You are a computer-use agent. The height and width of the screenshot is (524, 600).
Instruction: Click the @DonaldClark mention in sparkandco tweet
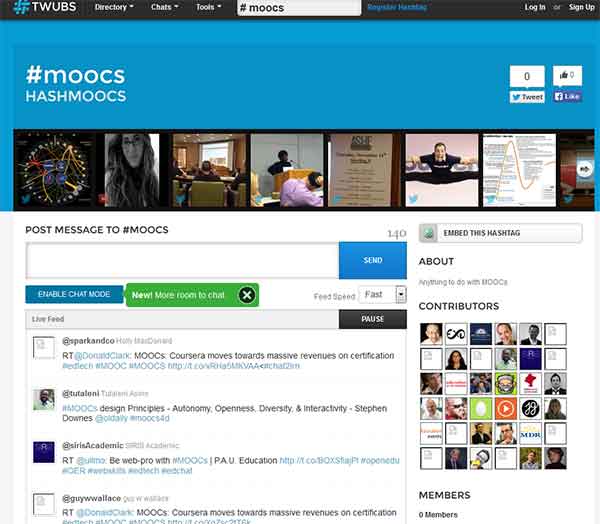[x=102, y=356]
